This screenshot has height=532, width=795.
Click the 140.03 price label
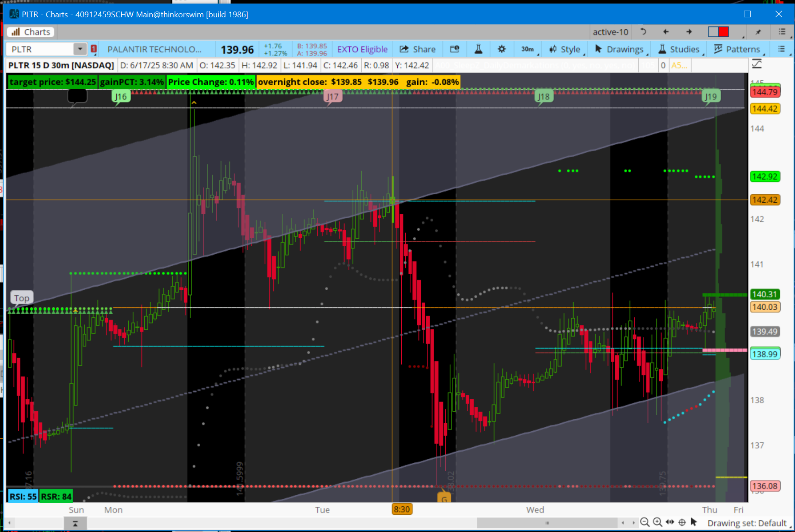click(765, 307)
